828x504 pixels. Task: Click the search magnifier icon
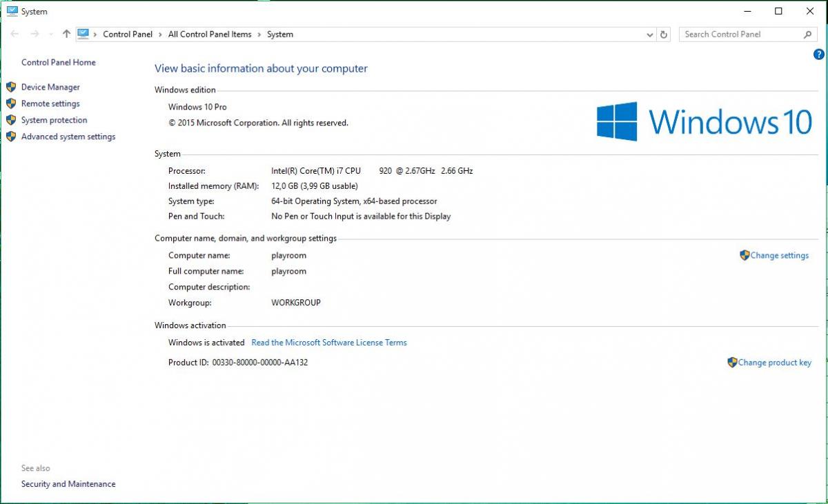807,34
